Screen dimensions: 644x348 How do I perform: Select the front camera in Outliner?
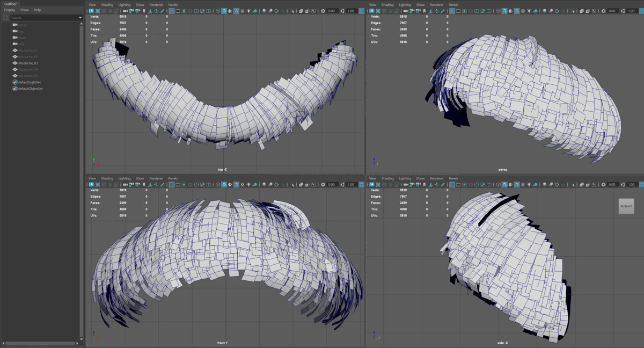pyautogui.click(x=21, y=38)
